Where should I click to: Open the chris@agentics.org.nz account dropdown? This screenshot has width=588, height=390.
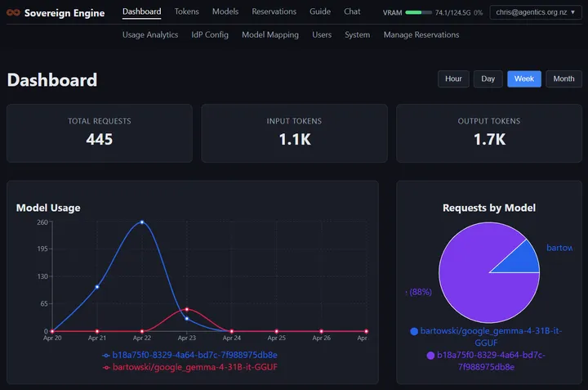click(536, 12)
